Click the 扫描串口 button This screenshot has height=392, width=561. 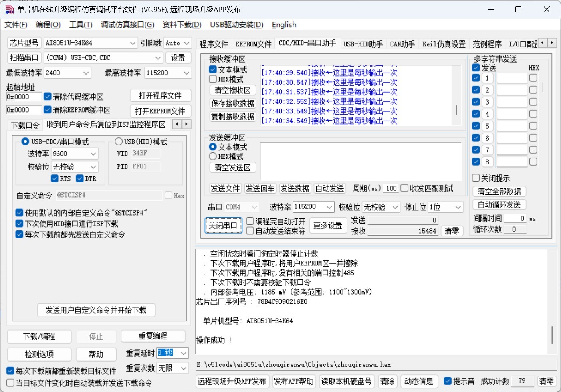click(24, 58)
